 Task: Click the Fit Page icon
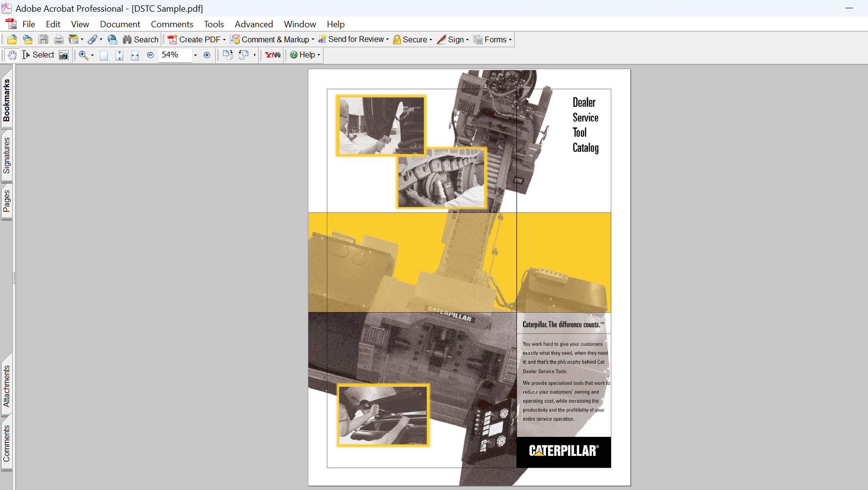pos(119,55)
